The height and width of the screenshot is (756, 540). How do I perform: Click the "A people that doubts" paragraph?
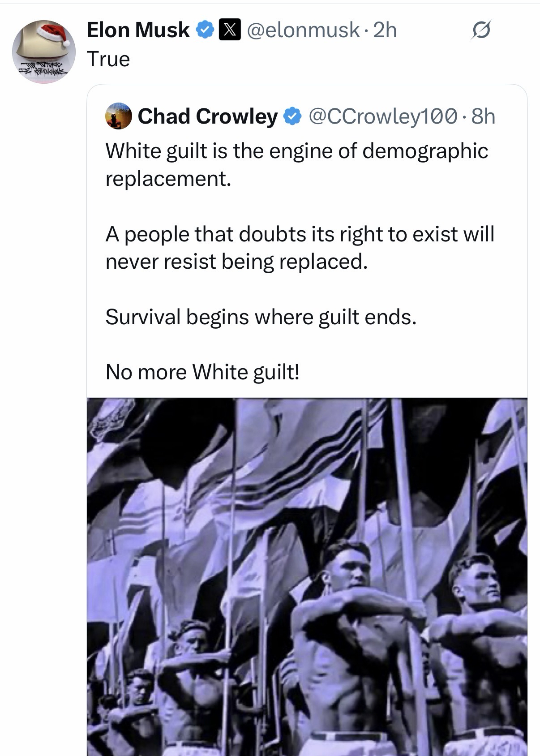pos(300,248)
